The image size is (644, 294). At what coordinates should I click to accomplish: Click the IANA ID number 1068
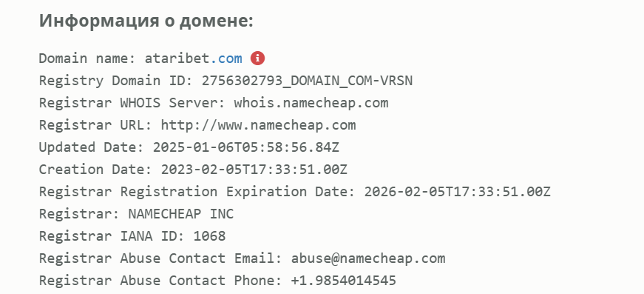pyautogui.click(x=209, y=236)
